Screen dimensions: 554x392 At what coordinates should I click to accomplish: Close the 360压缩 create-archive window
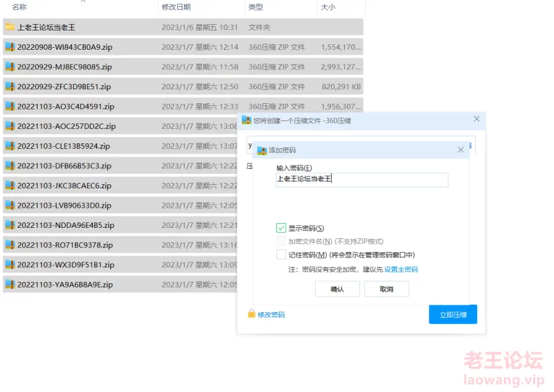476,119
